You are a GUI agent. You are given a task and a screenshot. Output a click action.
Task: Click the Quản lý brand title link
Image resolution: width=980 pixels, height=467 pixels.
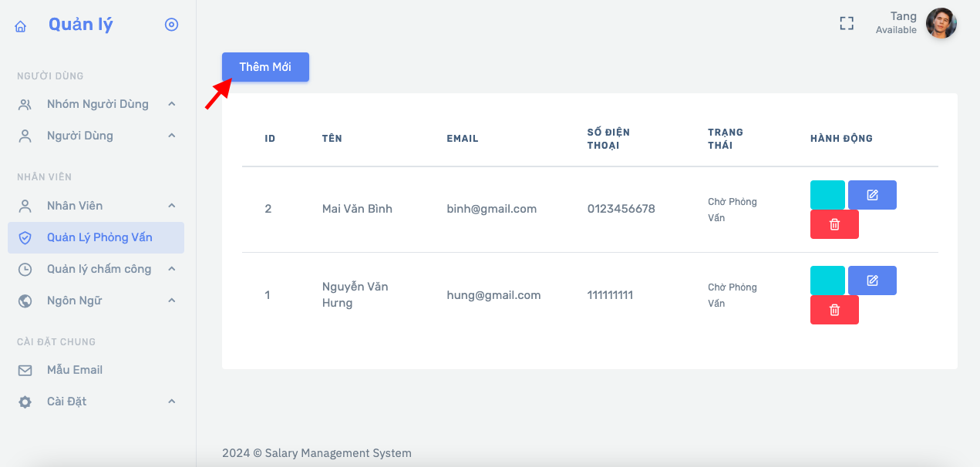pyautogui.click(x=80, y=25)
